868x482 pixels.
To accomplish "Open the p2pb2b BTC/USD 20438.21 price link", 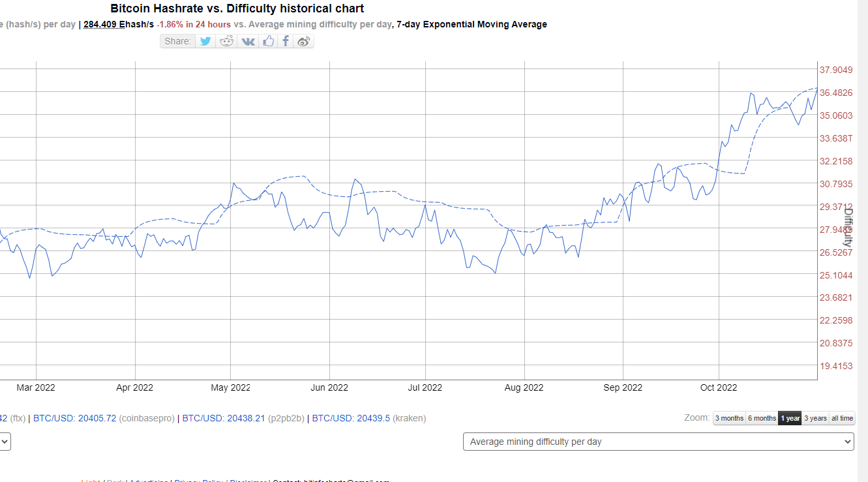I will tap(223, 417).
